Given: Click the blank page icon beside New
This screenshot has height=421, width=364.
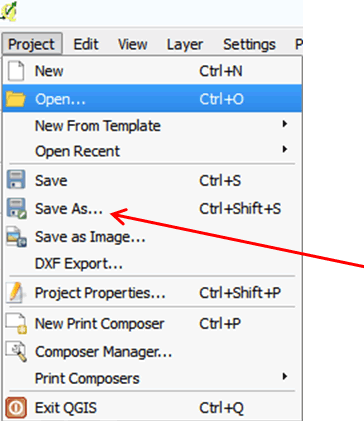Looking at the screenshot, I should (x=16, y=71).
